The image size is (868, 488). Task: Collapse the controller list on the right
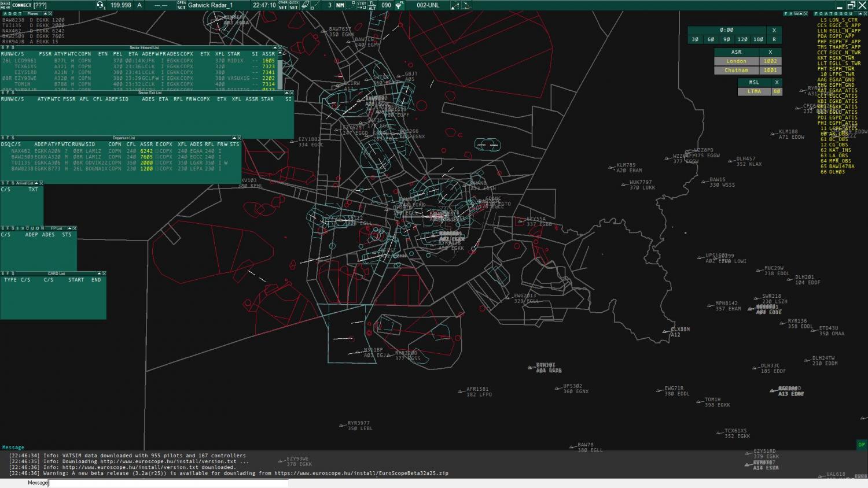coord(859,13)
